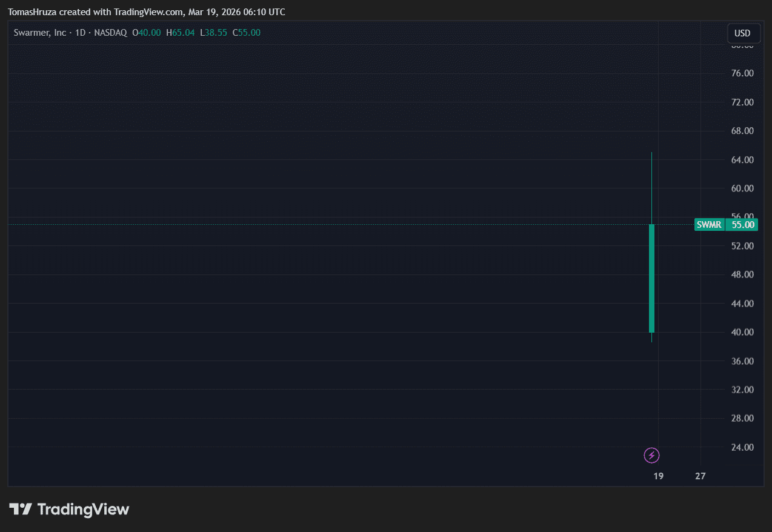
Task: Click the TomasHruza created with TradingView.com header
Action: pos(147,12)
